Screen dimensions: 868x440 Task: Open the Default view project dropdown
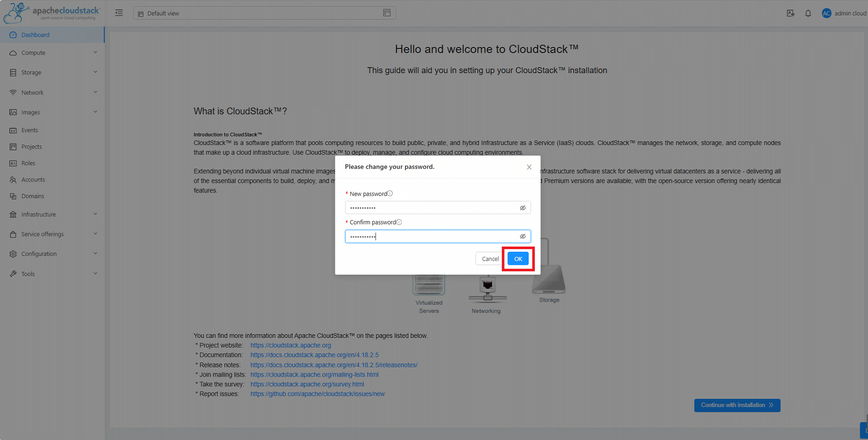265,13
